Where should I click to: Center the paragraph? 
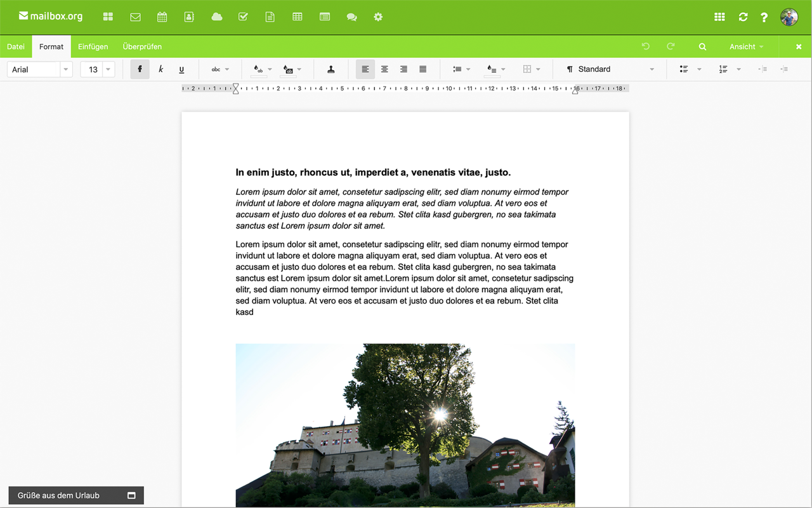(384, 69)
